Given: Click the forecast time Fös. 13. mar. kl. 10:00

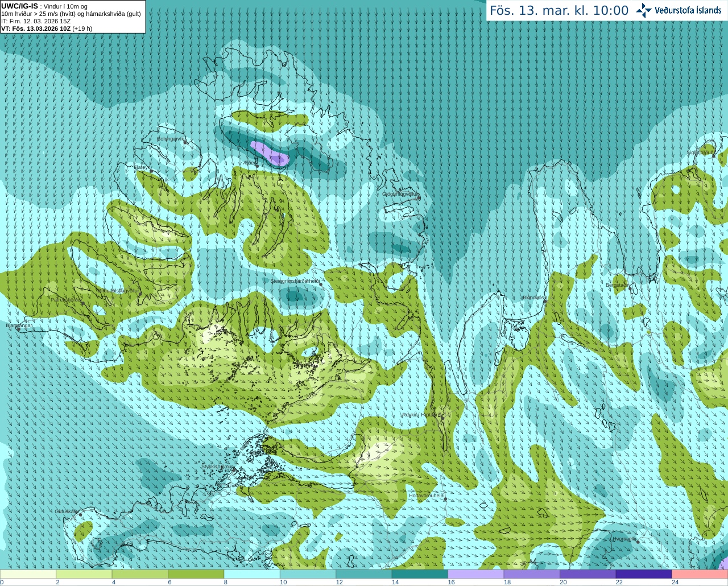Looking at the screenshot, I should point(559,11).
